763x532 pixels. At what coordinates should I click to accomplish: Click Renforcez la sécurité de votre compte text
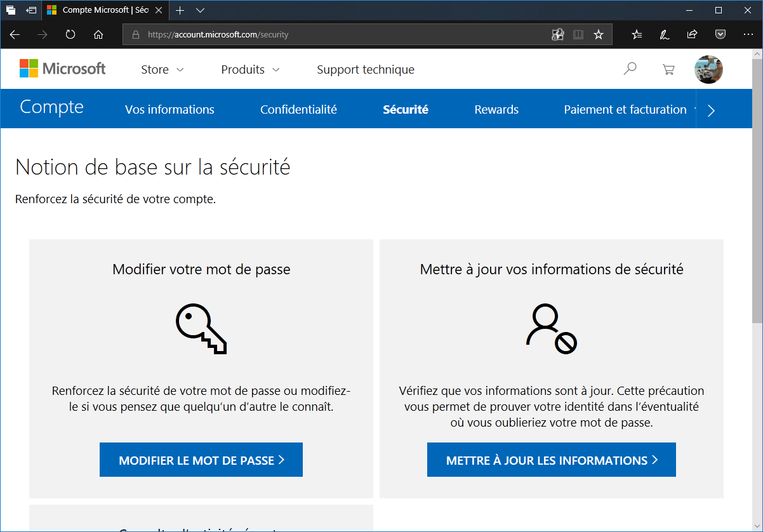click(x=116, y=199)
